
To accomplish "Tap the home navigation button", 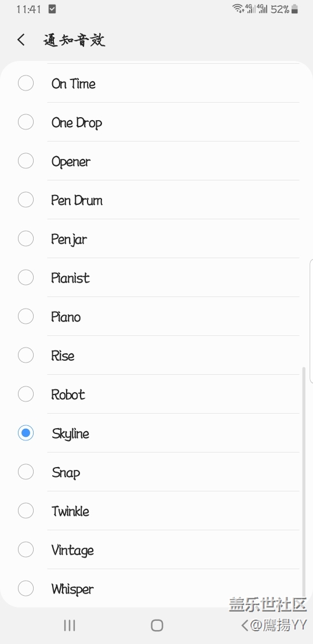I will click(x=156, y=625).
